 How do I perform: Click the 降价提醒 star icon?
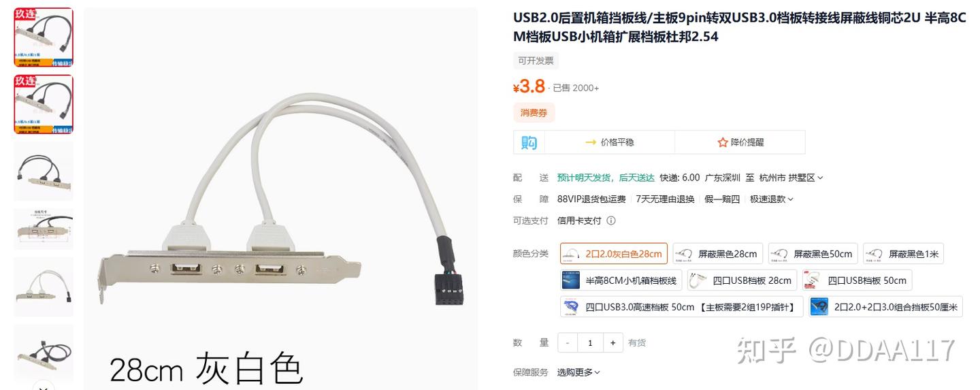coord(723,142)
